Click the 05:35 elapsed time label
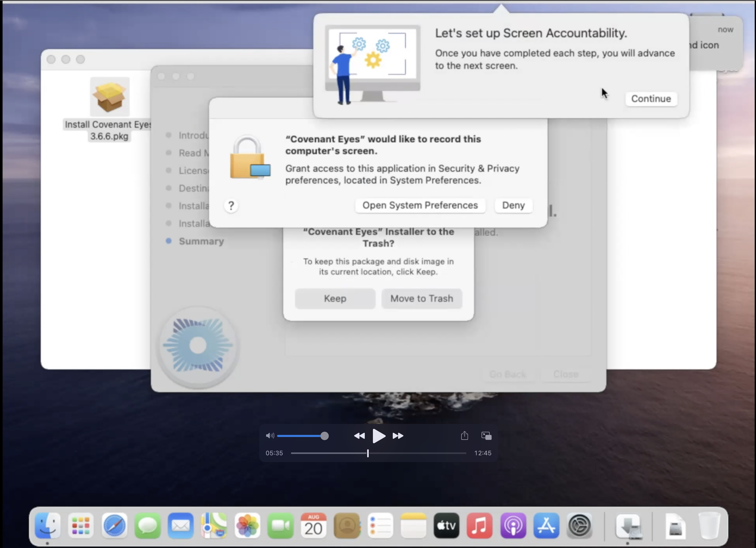 (274, 453)
